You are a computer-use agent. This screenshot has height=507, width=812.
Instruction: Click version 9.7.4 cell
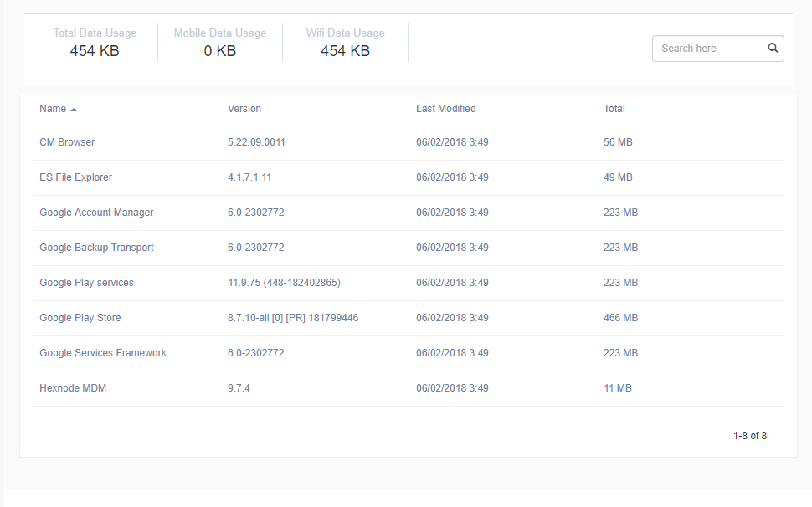[239, 388]
